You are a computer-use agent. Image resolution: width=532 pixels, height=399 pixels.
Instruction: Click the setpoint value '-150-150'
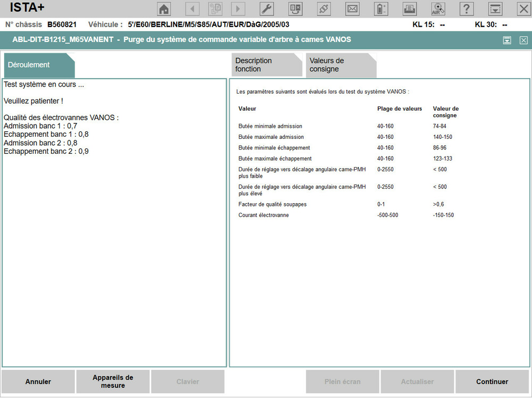point(443,215)
